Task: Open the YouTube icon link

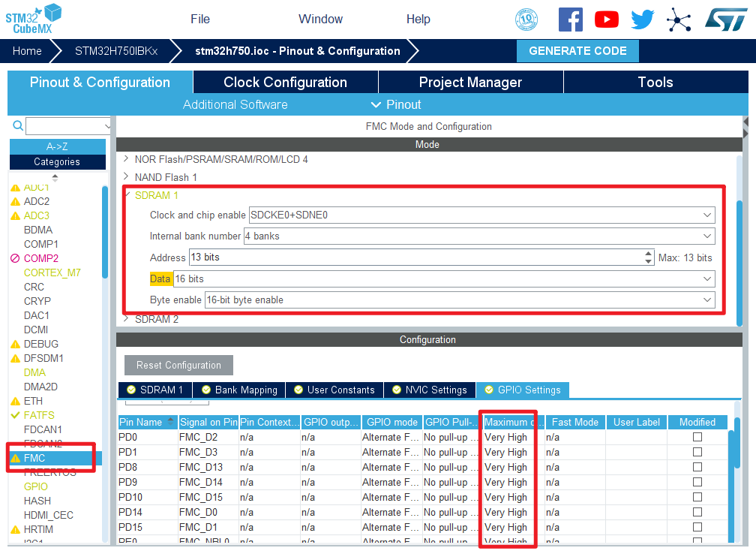Action: coord(606,20)
